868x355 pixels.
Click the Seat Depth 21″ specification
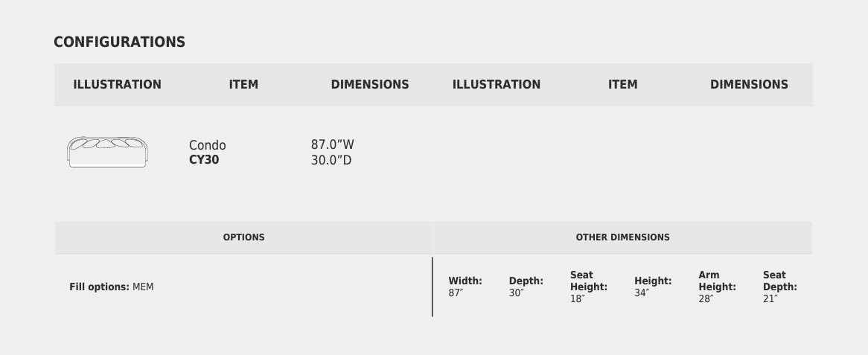click(779, 287)
